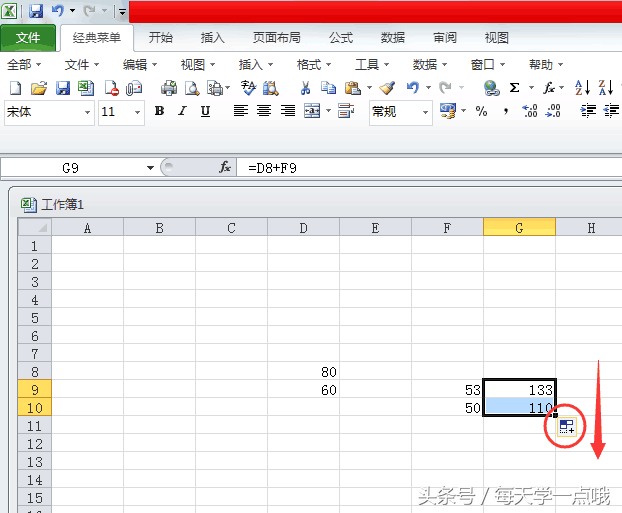622x513 pixels.
Task: Click the formula bar text =D8+F9
Action: 272,168
